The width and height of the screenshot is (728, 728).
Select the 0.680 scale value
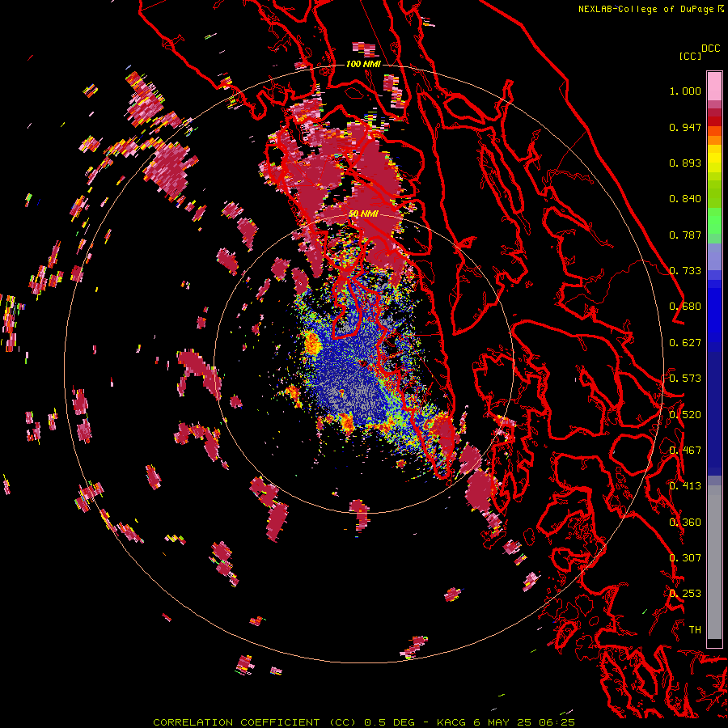point(685,307)
